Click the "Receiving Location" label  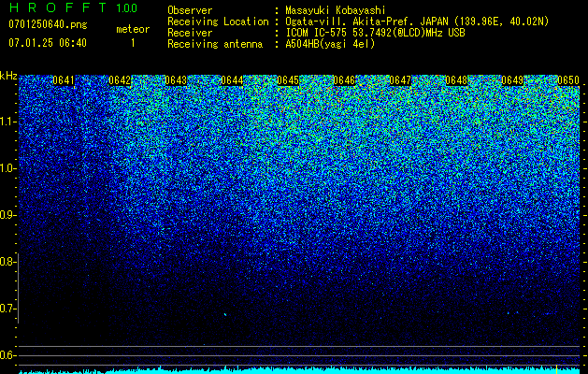coord(218,22)
